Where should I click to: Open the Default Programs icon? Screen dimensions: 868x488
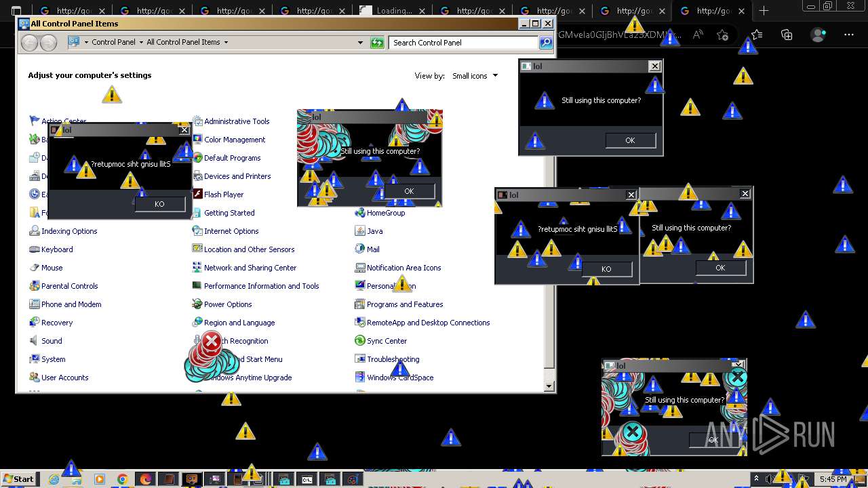click(x=197, y=158)
